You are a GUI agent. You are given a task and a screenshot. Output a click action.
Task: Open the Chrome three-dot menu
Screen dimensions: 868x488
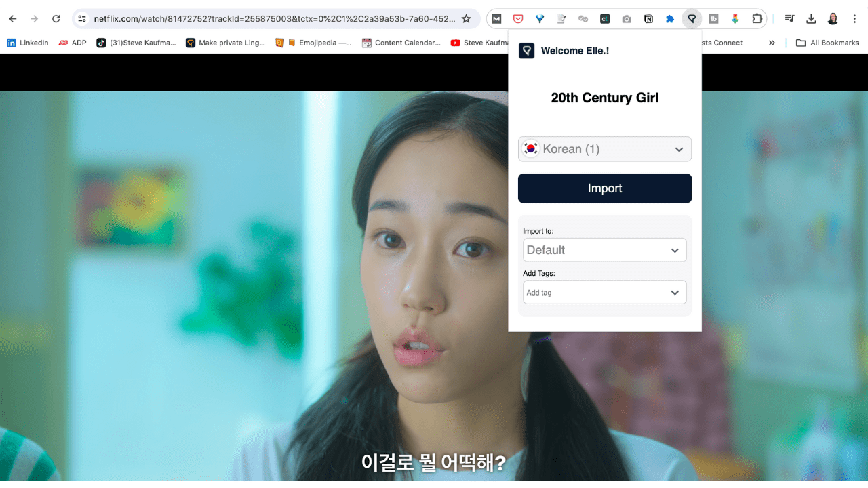pos(854,19)
